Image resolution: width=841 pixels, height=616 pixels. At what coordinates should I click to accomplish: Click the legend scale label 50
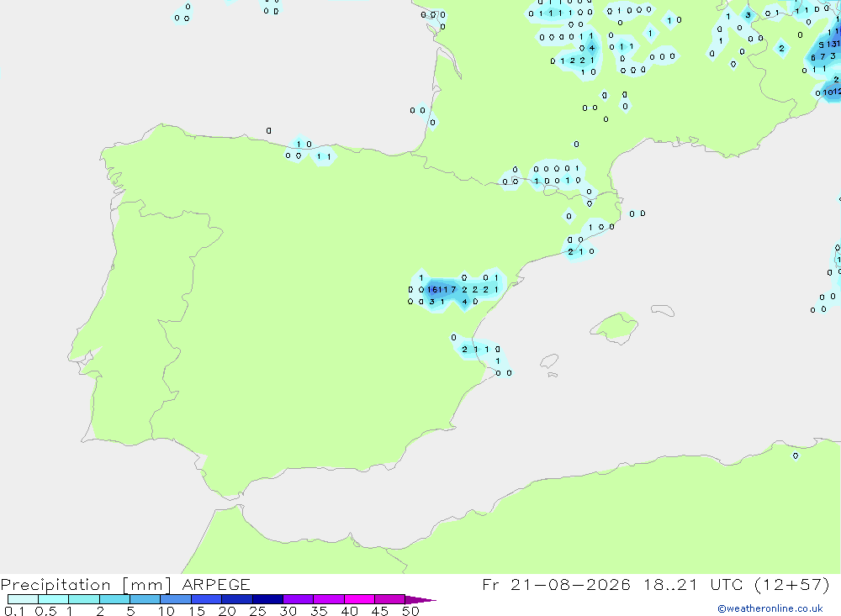tap(410, 611)
